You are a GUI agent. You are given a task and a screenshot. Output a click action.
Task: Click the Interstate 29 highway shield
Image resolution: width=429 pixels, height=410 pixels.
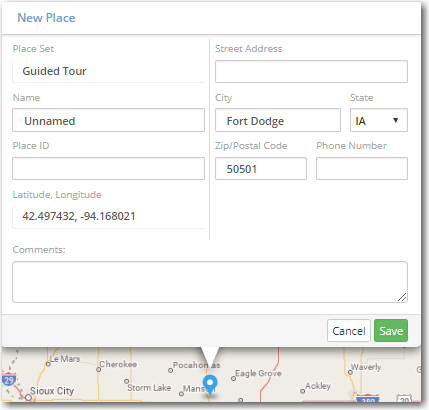point(8,380)
